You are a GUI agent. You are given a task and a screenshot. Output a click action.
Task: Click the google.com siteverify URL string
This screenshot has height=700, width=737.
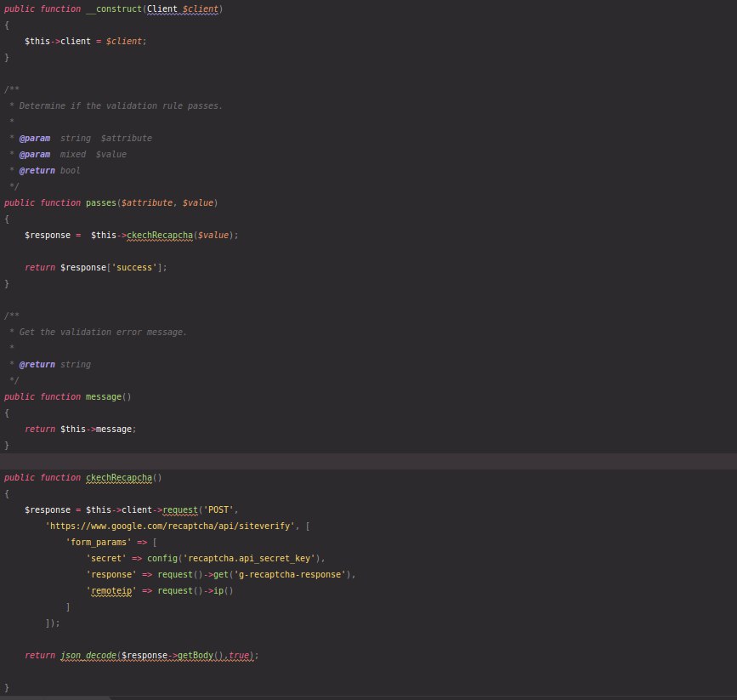click(x=170, y=526)
